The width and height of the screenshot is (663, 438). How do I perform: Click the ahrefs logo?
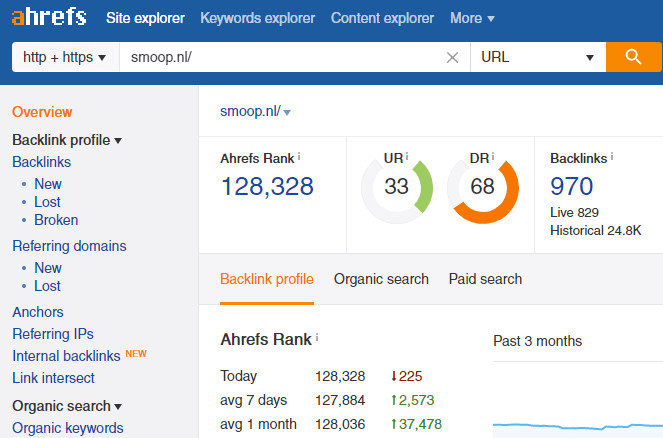(x=49, y=17)
